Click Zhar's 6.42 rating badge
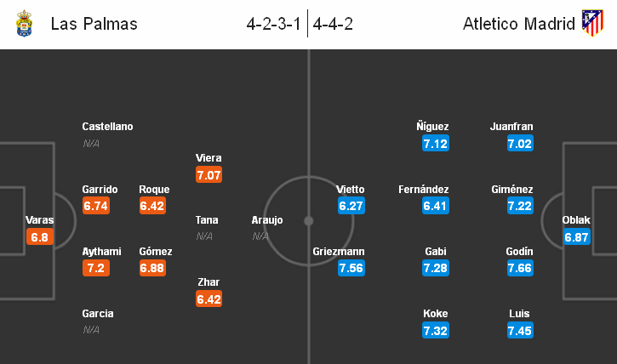Image resolution: width=617 pixels, height=364 pixels. coord(209,299)
